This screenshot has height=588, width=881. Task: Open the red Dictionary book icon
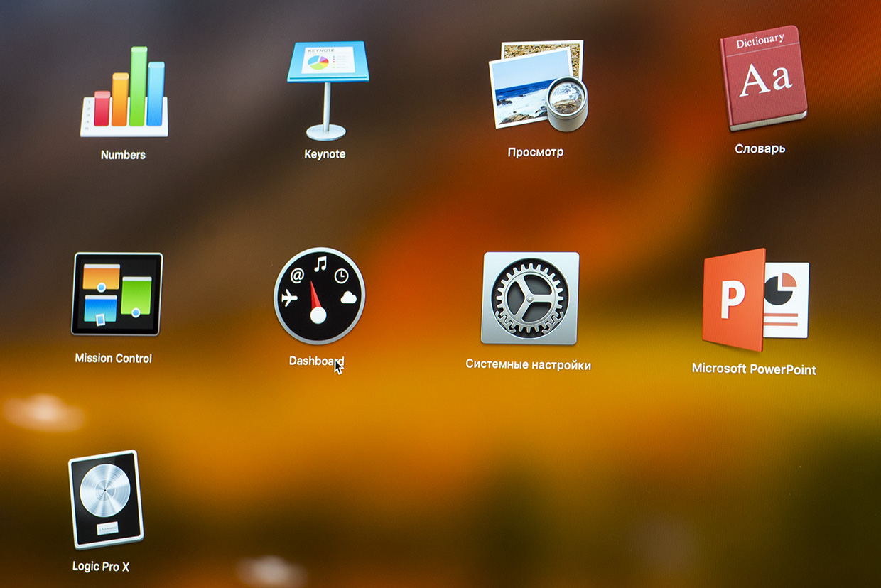pyautogui.click(x=762, y=78)
